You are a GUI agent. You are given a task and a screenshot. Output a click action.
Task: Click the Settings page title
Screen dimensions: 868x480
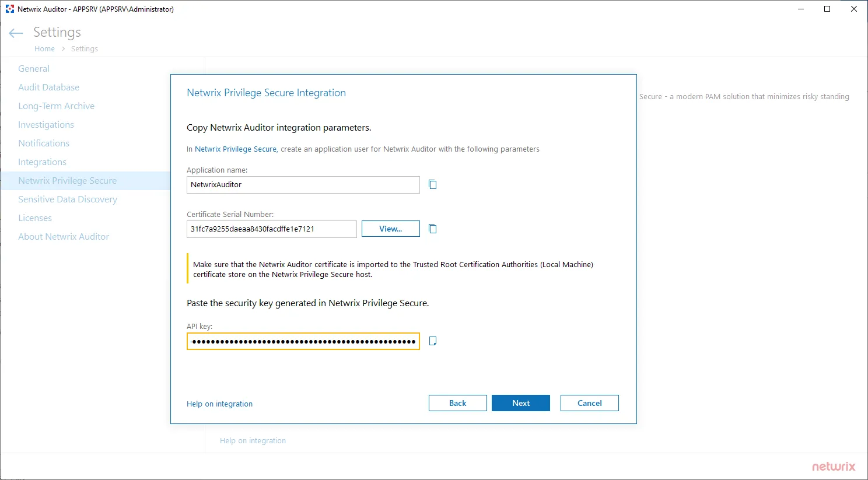tap(57, 32)
